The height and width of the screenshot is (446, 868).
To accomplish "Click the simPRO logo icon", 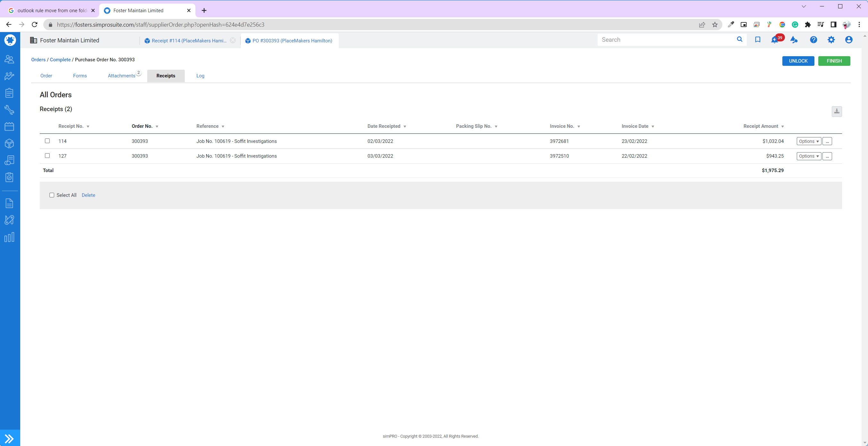I will (10, 40).
